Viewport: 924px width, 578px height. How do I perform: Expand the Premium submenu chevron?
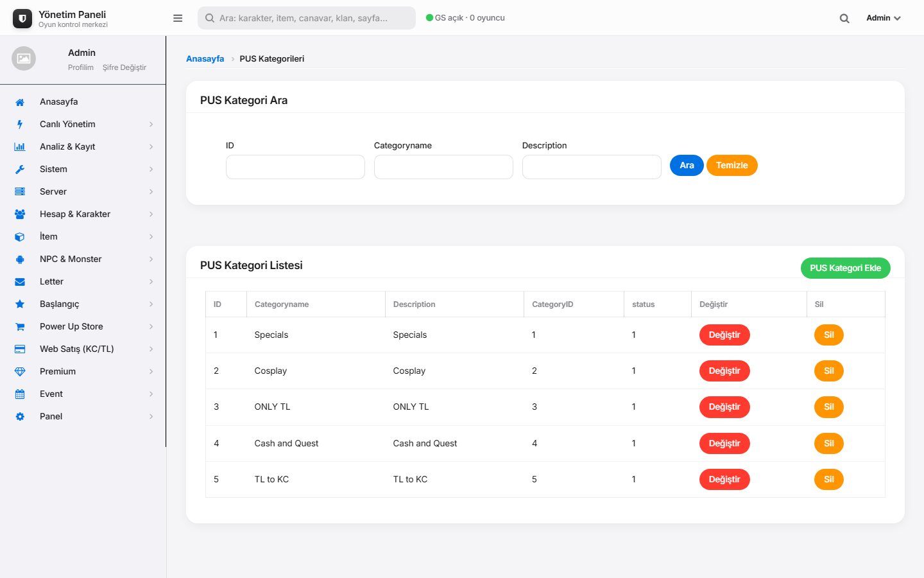pos(151,372)
